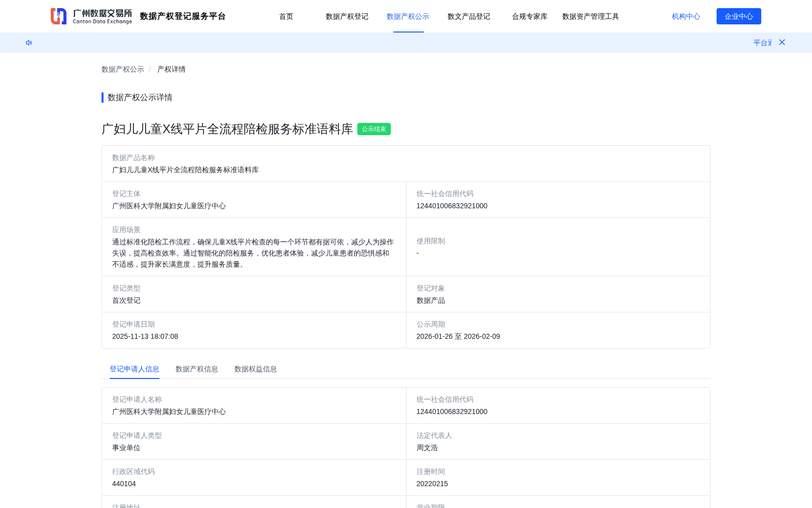The width and height of the screenshot is (812, 508).
Task: Go back via 数据产权公示 breadcrumb
Action: 123,69
